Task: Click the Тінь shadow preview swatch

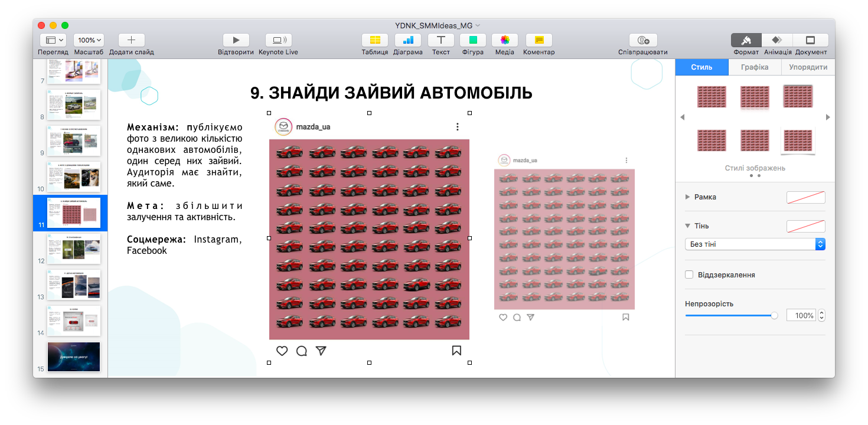Action: point(805,226)
